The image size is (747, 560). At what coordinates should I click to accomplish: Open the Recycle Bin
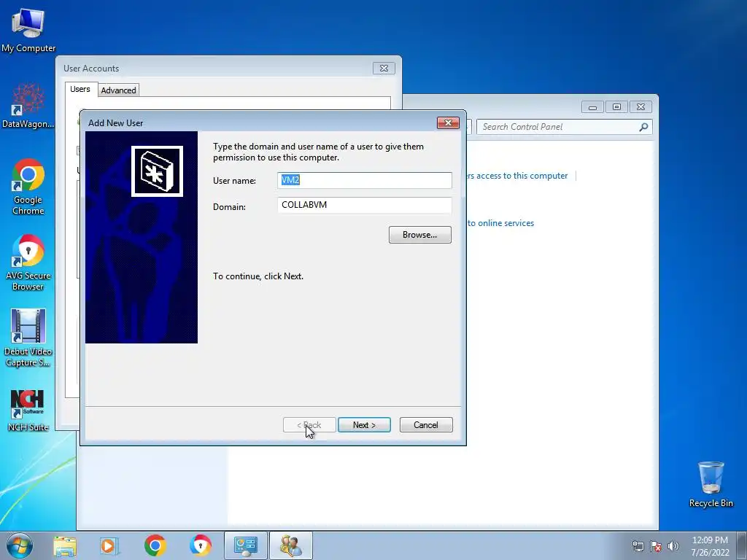pos(711,484)
